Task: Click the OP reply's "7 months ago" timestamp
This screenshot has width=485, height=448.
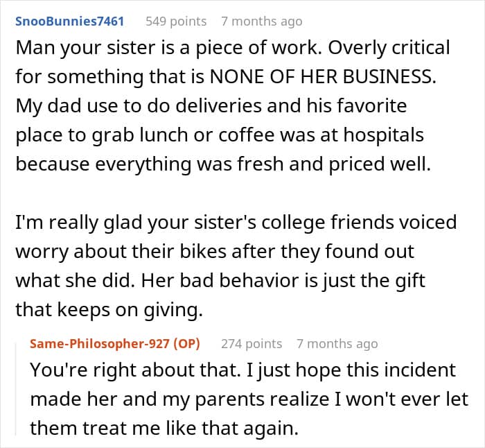Action: 337,343
